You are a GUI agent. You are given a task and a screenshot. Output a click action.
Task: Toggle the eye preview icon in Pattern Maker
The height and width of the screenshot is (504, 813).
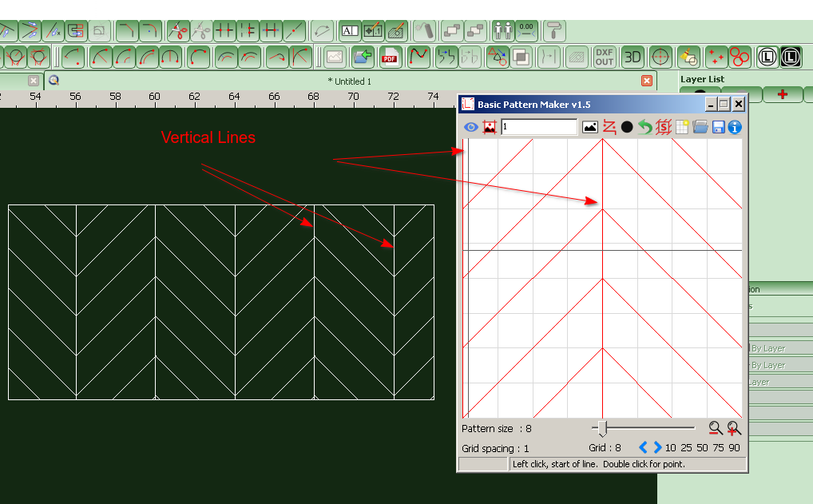[471, 127]
